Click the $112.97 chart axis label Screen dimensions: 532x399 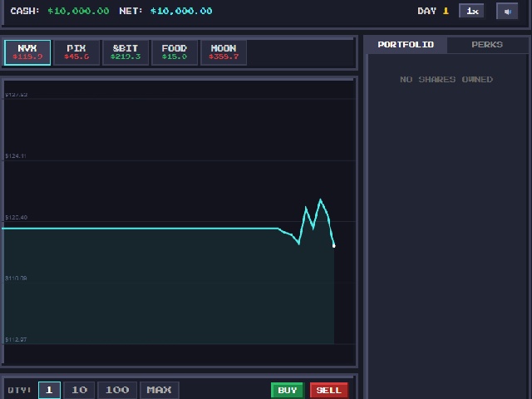[16, 340]
